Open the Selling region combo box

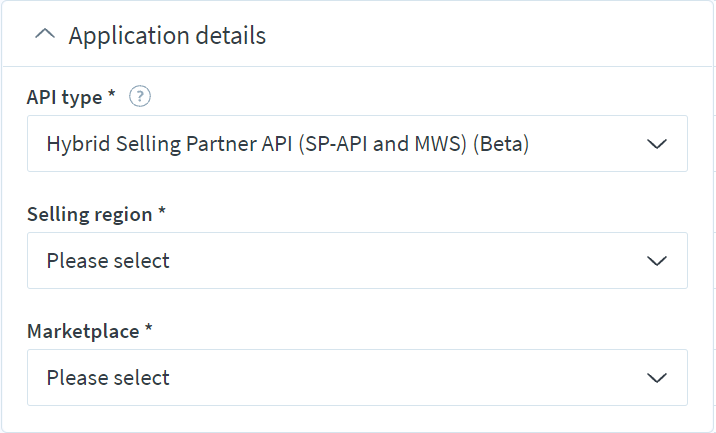[357, 260]
